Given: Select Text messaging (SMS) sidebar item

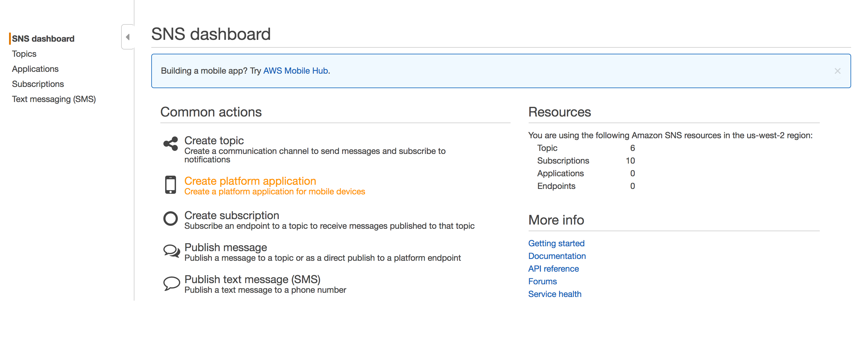Looking at the screenshot, I should [x=54, y=99].
